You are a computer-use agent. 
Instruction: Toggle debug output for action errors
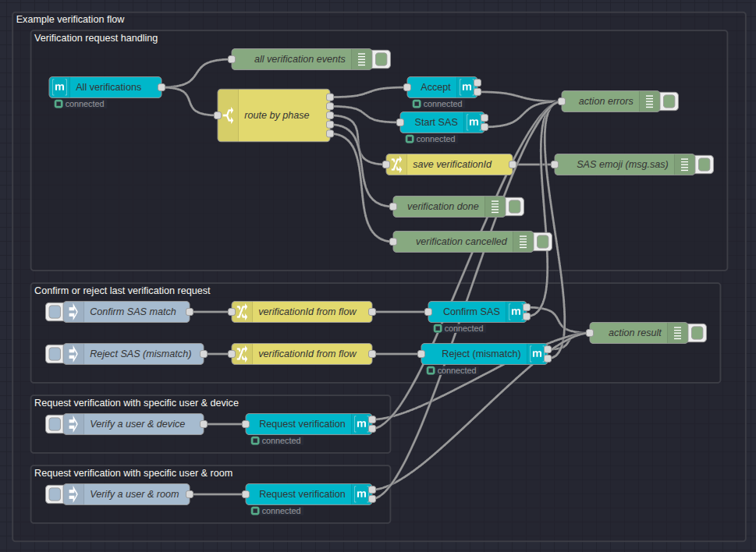pos(669,101)
